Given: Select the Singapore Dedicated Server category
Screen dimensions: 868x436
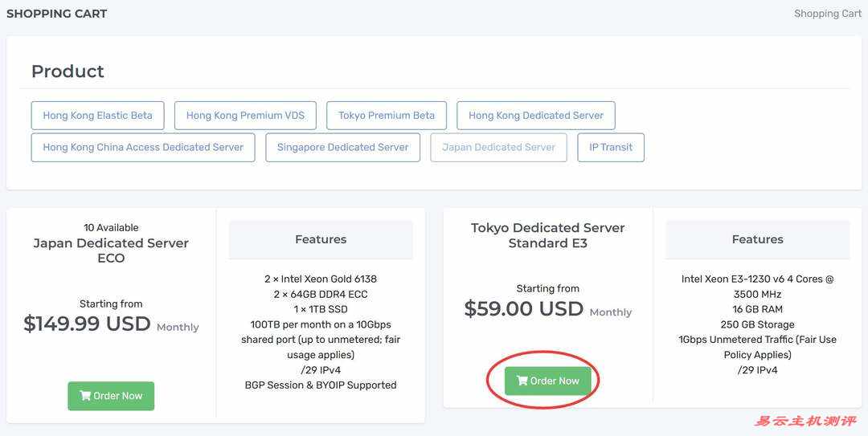Looking at the screenshot, I should click(342, 148).
